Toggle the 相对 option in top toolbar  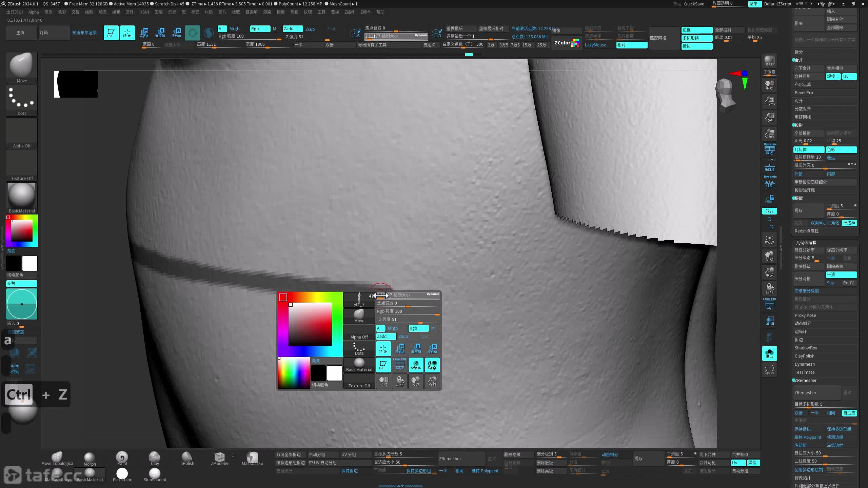(632, 45)
